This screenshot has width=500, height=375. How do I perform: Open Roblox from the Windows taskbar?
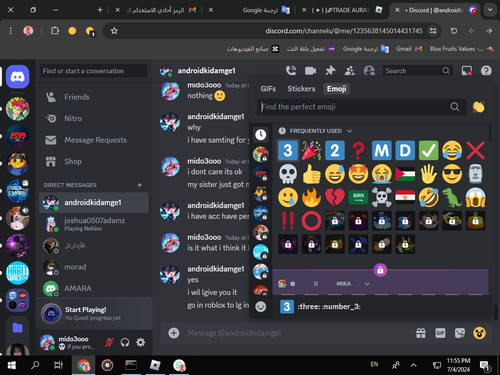155,365
